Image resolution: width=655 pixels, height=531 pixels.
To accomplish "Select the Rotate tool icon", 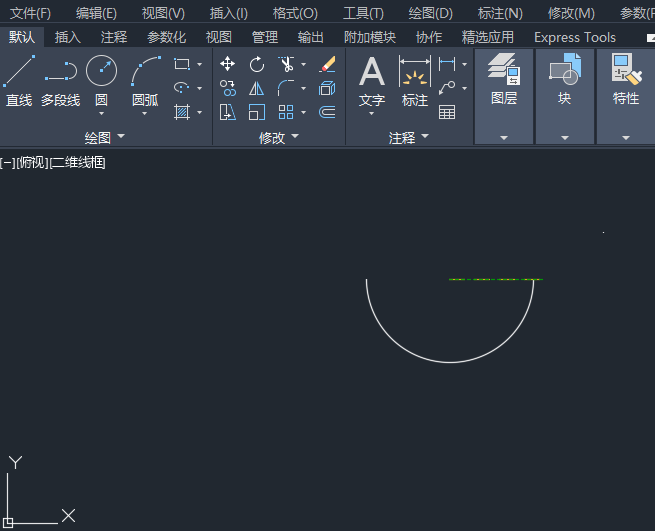I will [256, 64].
